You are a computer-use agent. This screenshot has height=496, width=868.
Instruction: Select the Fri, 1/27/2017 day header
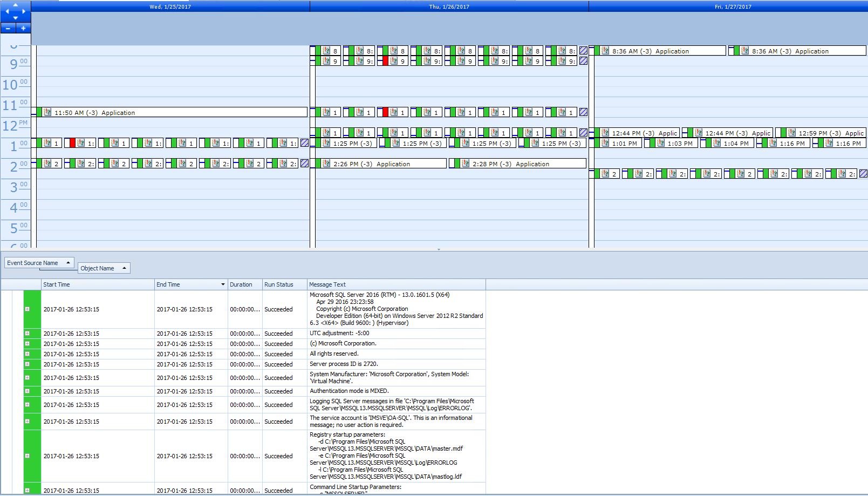pyautogui.click(x=728, y=6)
